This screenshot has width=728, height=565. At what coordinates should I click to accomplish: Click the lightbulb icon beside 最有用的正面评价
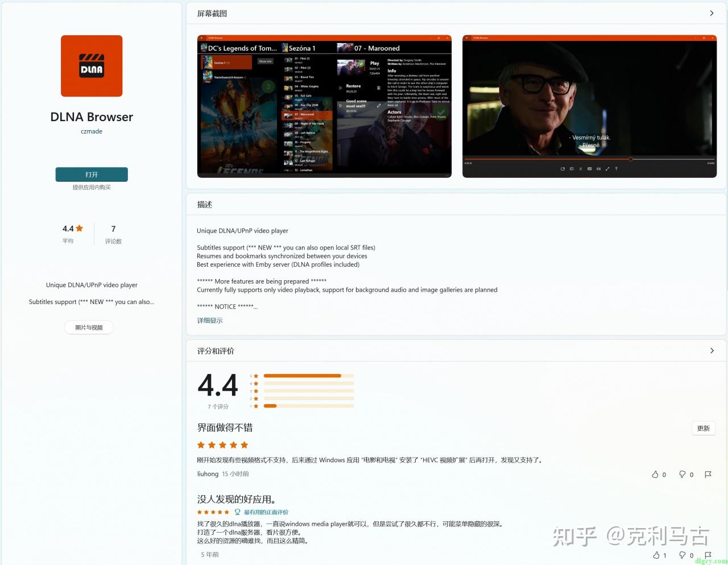tap(237, 512)
